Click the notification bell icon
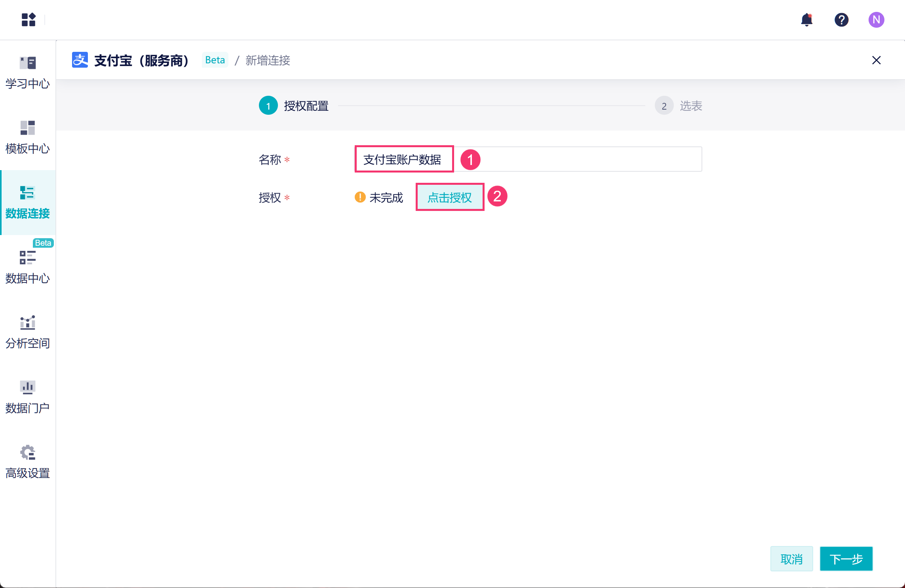Image resolution: width=905 pixels, height=588 pixels. pos(806,19)
